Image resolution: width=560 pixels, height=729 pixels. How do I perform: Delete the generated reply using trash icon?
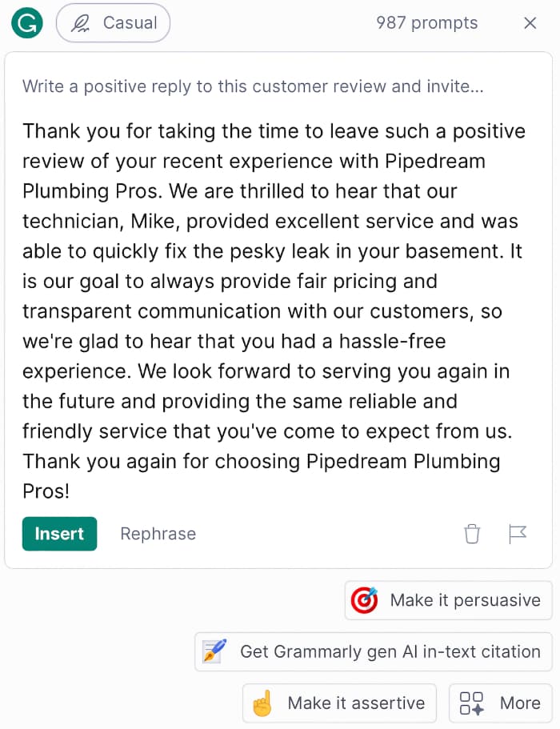click(472, 534)
